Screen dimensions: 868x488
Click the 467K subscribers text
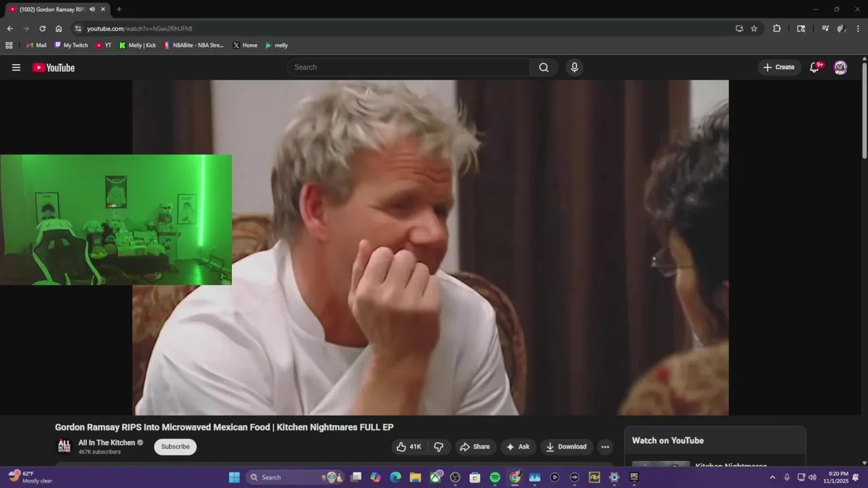100,452
